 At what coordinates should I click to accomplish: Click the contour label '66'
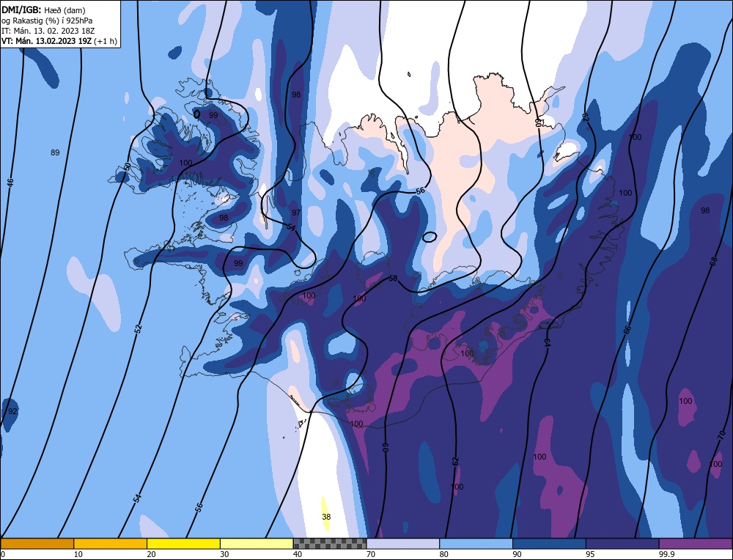(x=627, y=330)
